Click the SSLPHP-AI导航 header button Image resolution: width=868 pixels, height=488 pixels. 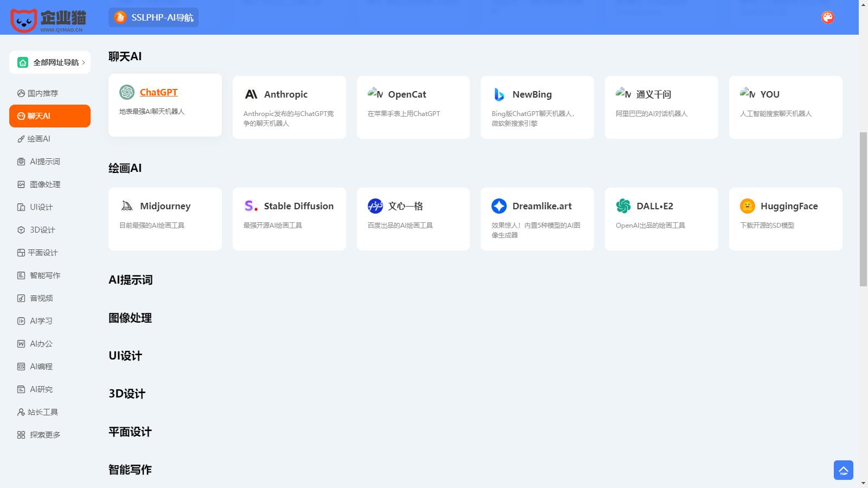[x=154, y=17]
